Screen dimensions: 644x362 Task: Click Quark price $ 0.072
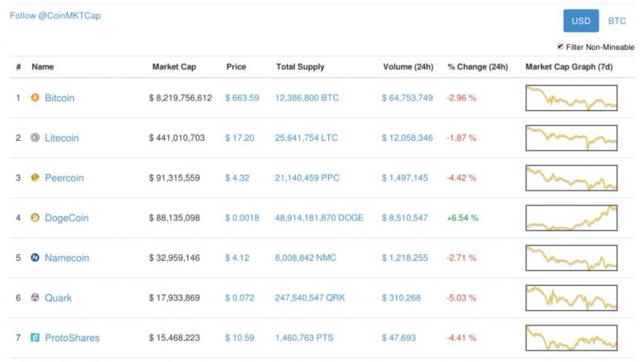point(240,297)
